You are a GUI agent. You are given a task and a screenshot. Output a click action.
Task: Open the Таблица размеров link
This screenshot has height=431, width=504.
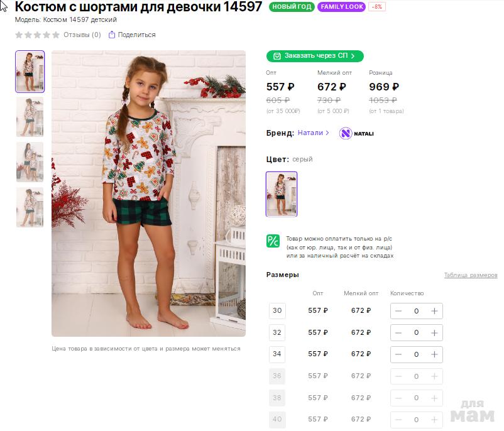470,275
